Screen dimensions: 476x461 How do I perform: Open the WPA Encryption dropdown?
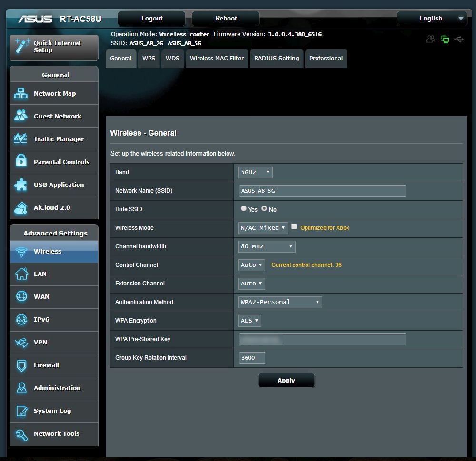point(249,320)
